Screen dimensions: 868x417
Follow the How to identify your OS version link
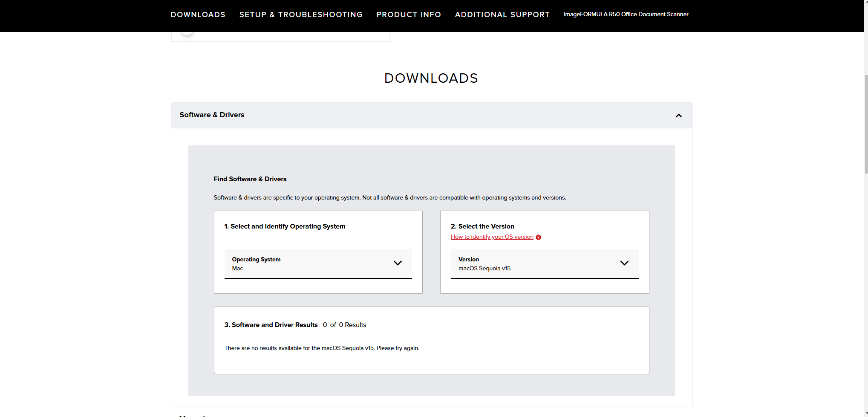click(492, 237)
